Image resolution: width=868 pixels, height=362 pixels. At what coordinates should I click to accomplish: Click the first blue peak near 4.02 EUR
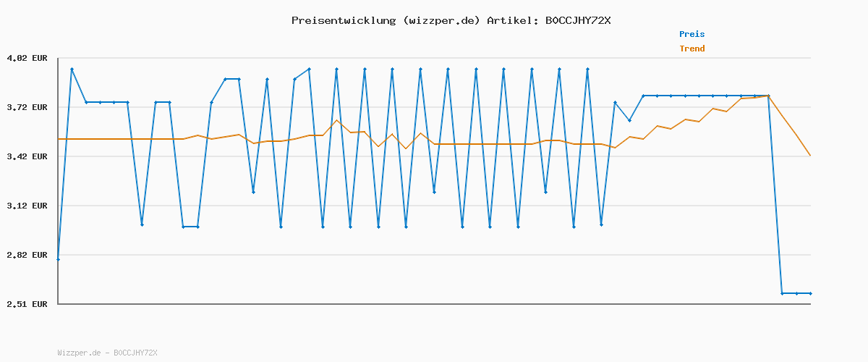[x=72, y=69]
